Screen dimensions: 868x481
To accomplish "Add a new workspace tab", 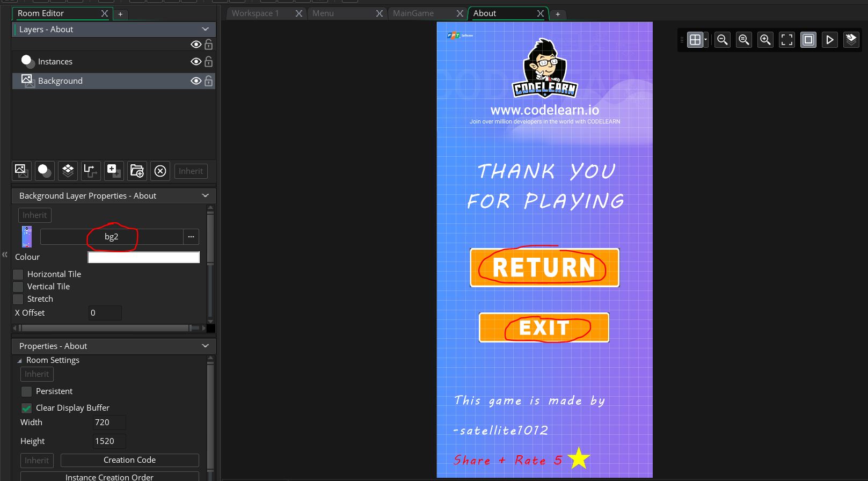I will point(558,14).
